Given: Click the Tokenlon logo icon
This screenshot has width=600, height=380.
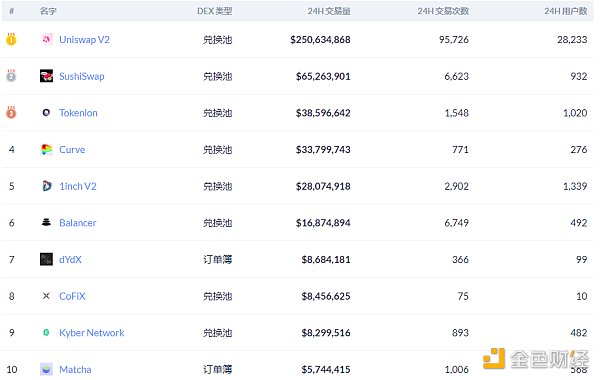Looking at the screenshot, I should (x=46, y=113).
